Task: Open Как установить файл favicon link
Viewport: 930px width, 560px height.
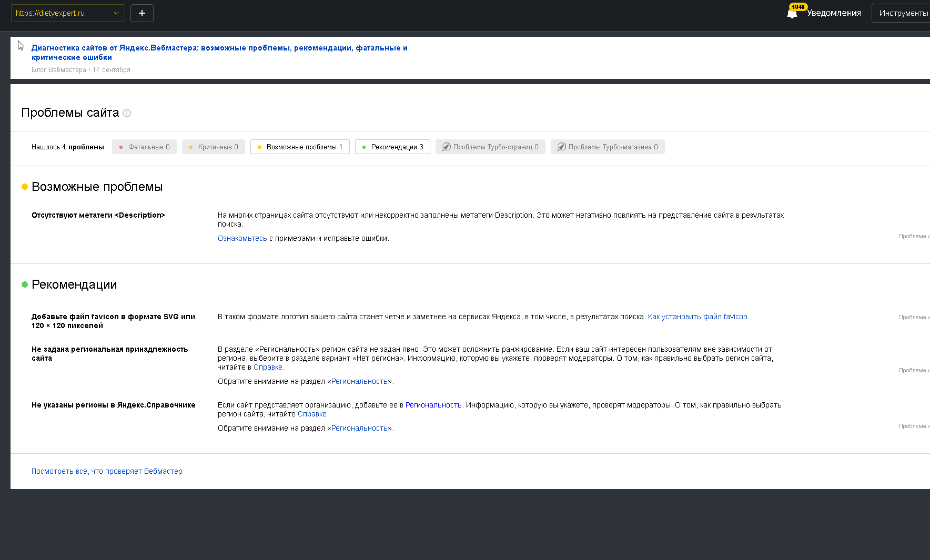Action: (x=697, y=317)
